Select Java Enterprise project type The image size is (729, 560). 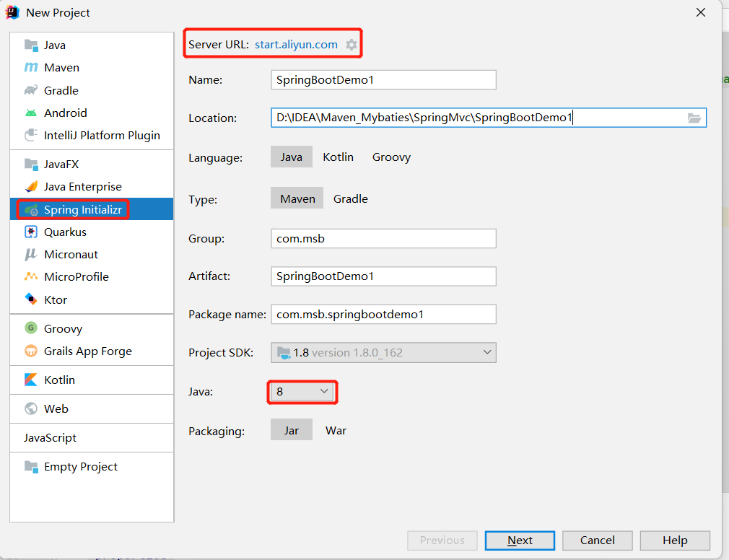(92, 186)
